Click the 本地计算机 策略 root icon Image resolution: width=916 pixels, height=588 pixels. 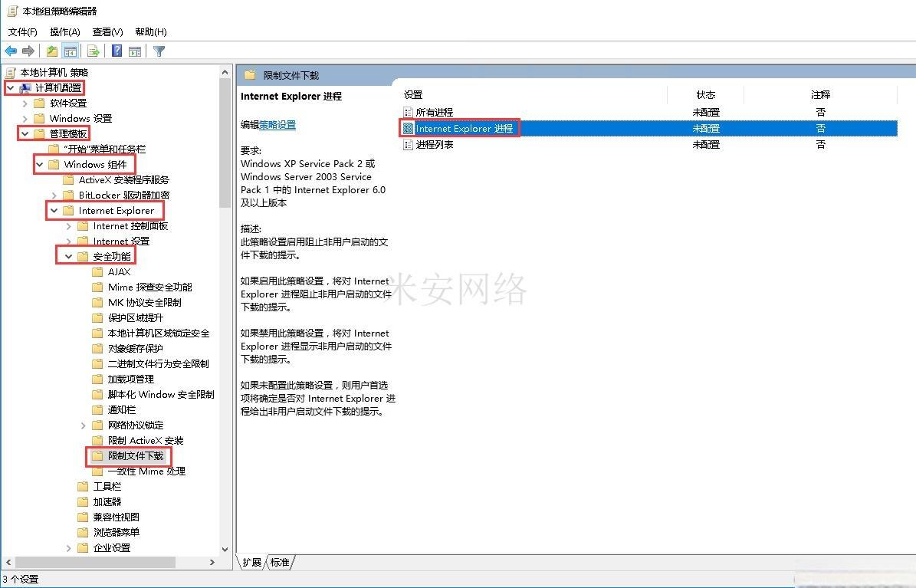tap(10, 73)
